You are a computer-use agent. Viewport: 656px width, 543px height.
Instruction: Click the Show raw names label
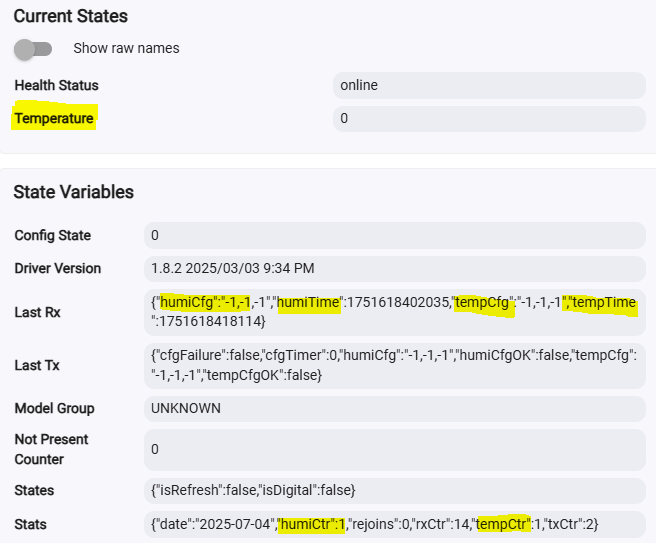point(126,48)
